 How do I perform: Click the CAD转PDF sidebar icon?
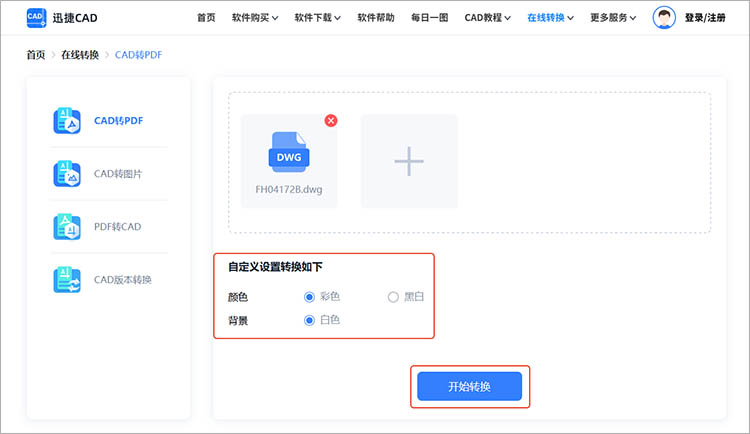click(x=67, y=121)
